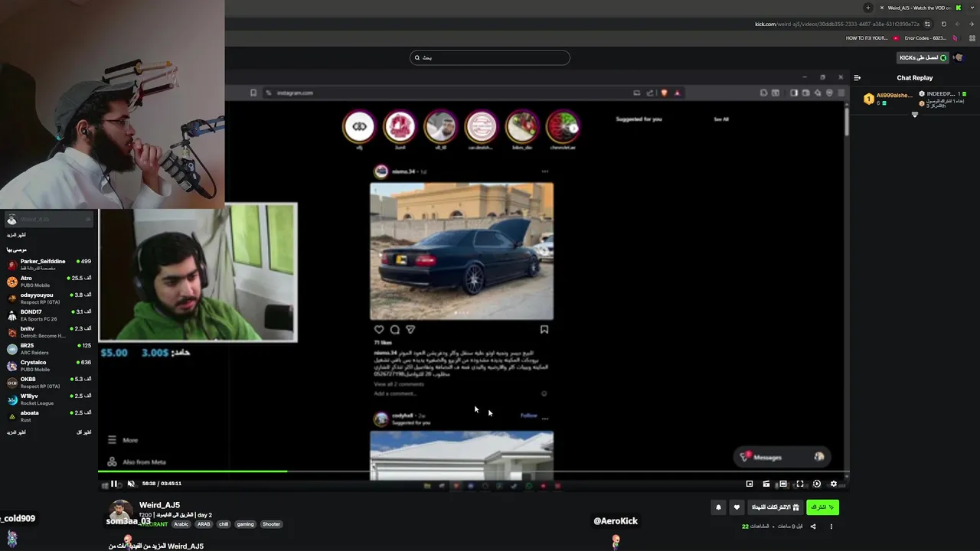Image resolution: width=980 pixels, height=551 pixels.
Task: Open W1llyv Rocket League channel
Action: (x=49, y=399)
